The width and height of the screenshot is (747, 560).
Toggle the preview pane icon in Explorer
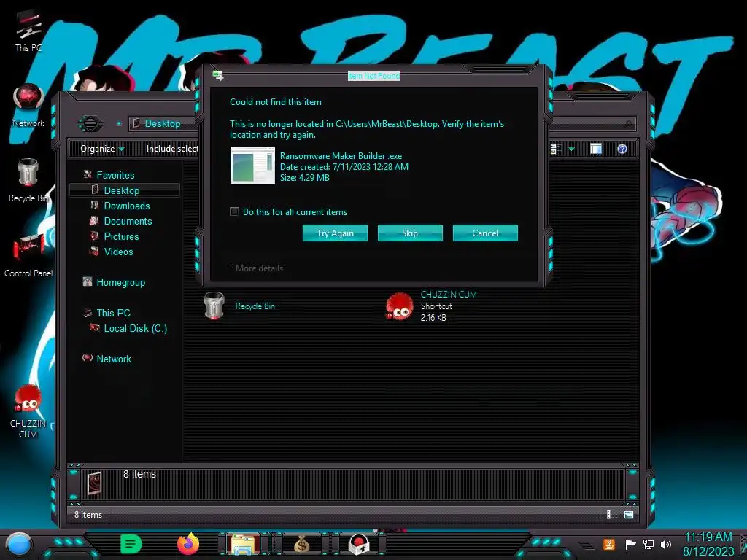click(595, 149)
